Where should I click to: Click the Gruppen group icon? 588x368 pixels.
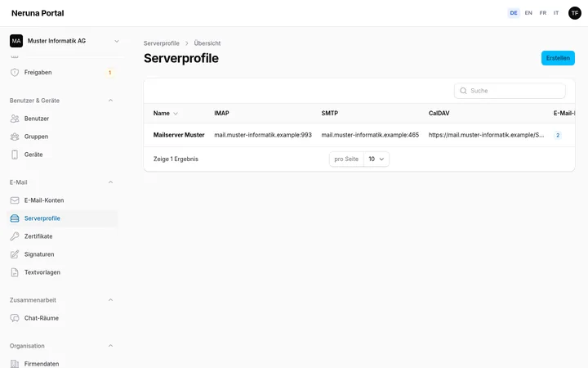click(15, 137)
